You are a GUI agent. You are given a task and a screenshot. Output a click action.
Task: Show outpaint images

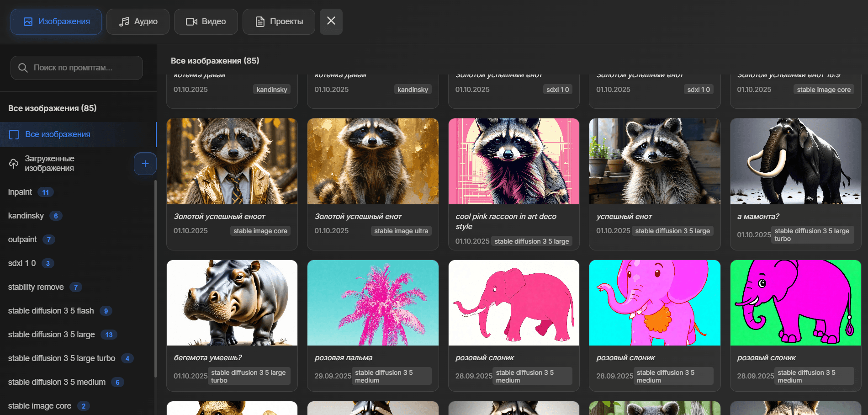pos(23,239)
